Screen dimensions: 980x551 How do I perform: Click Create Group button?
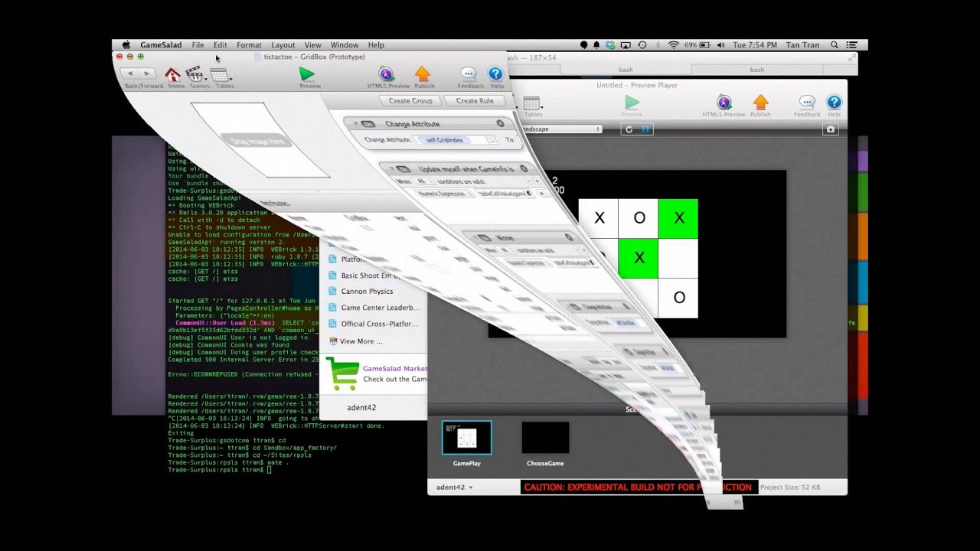[410, 100]
